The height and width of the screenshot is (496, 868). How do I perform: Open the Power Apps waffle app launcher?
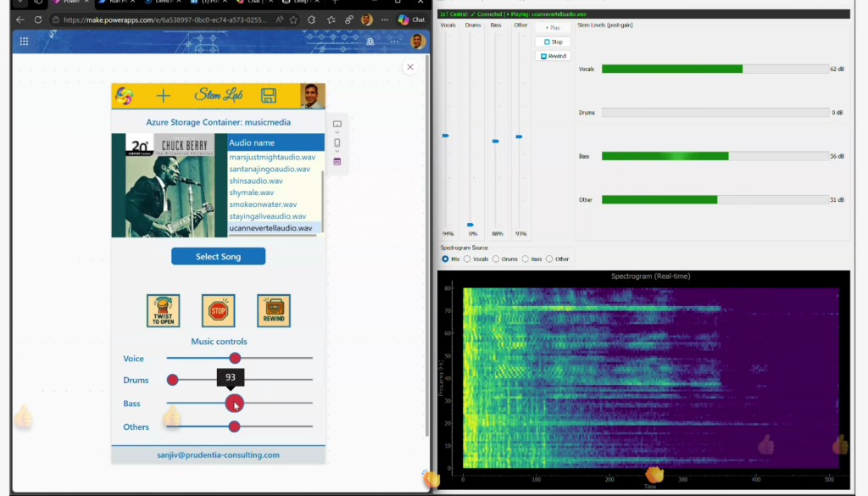[24, 42]
